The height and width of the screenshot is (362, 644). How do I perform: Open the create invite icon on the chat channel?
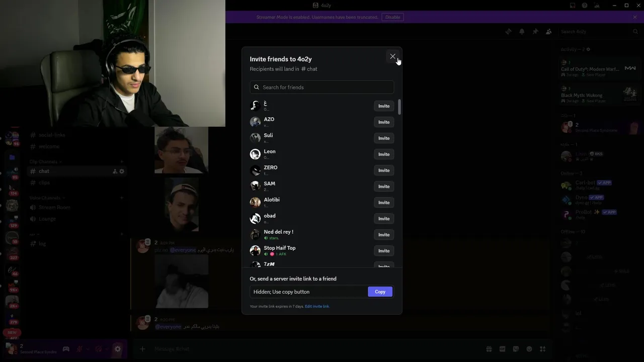(115, 171)
